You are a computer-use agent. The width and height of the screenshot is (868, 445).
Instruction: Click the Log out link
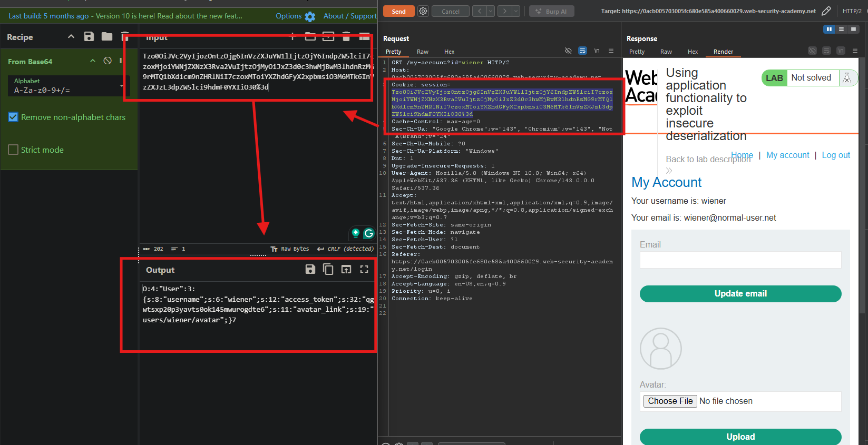click(836, 155)
